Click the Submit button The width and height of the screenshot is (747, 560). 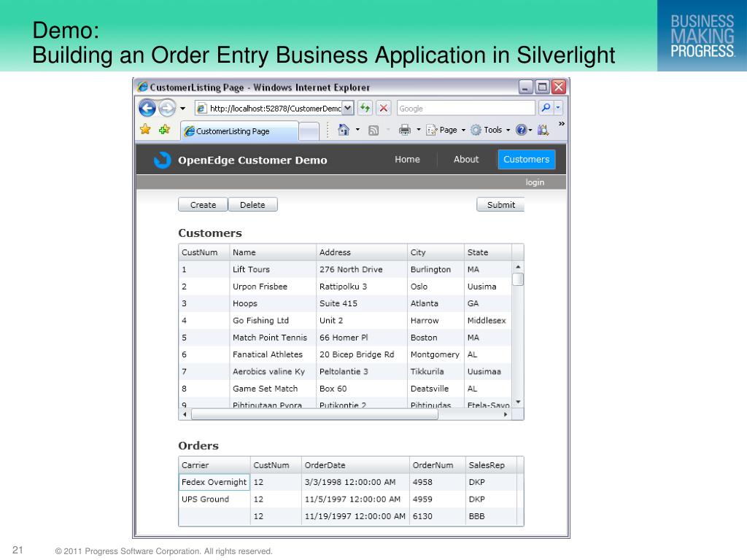[x=500, y=205]
